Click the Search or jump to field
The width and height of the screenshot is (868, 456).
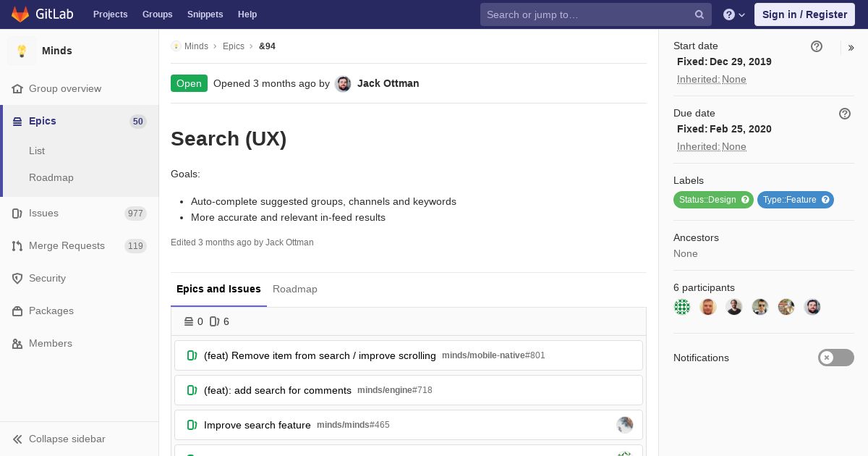click(586, 14)
